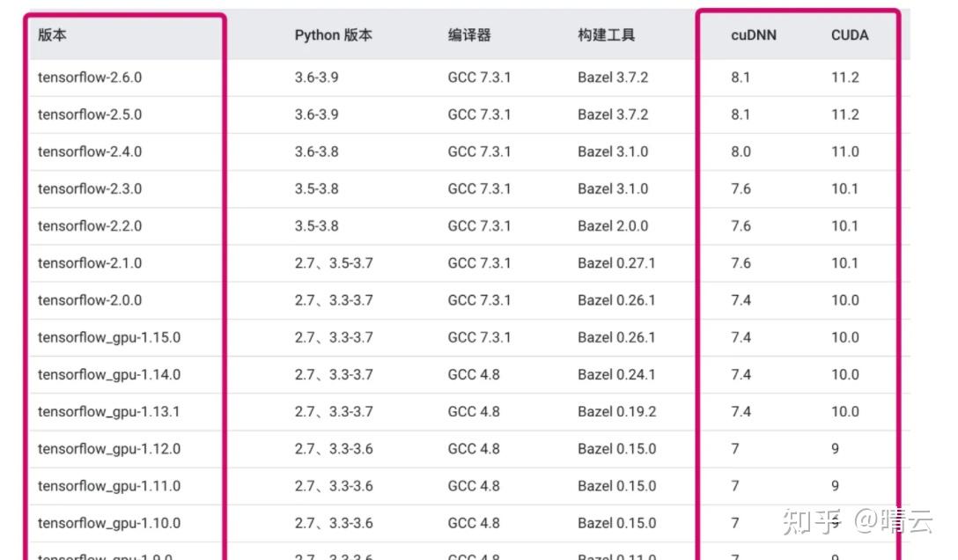958x560 pixels.
Task: Select the tensorflow-2.0.0 version cell
Action: pyautogui.click(x=90, y=300)
